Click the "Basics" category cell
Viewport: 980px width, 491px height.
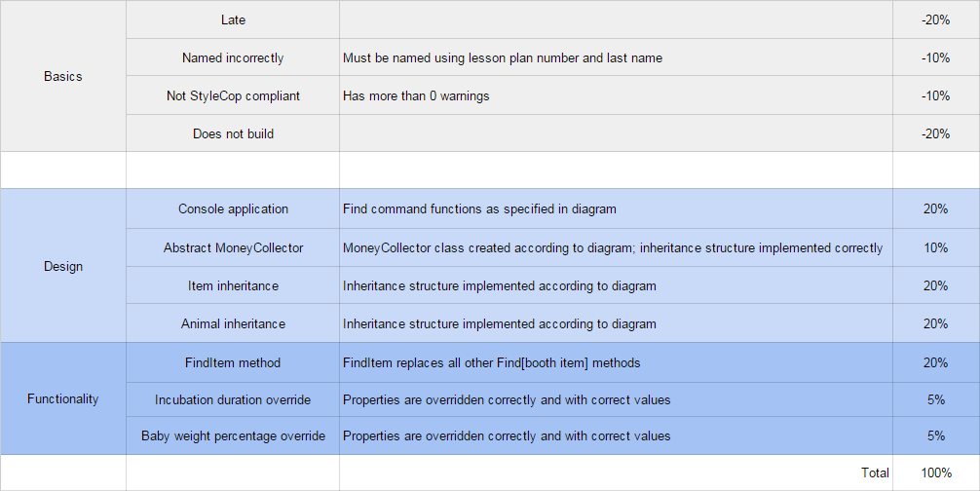coord(63,76)
